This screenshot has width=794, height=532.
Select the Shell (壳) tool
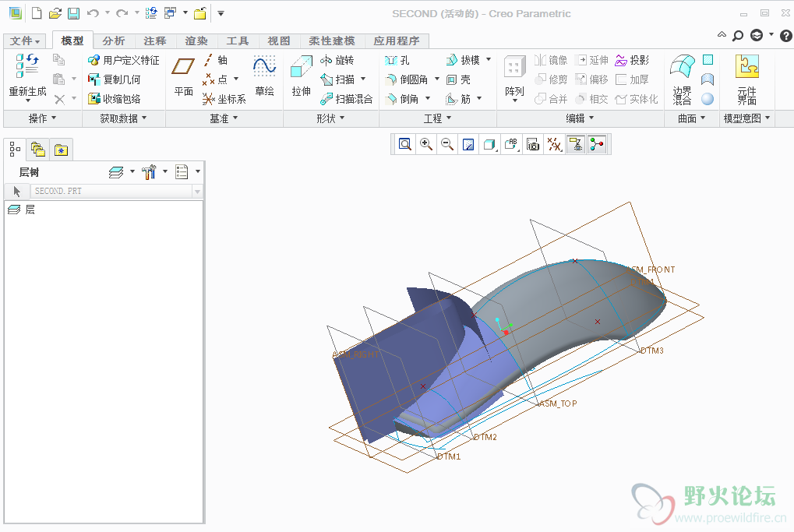(458, 79)
